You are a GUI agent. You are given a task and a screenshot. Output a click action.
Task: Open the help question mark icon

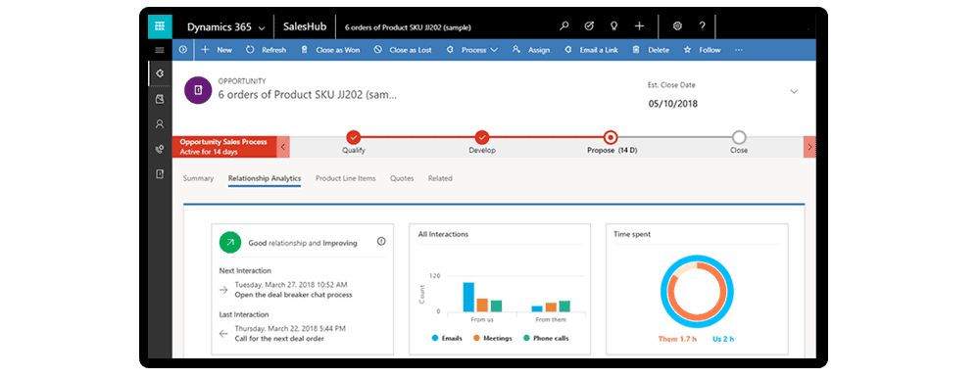pyautogui.click(x=703, y=26)
